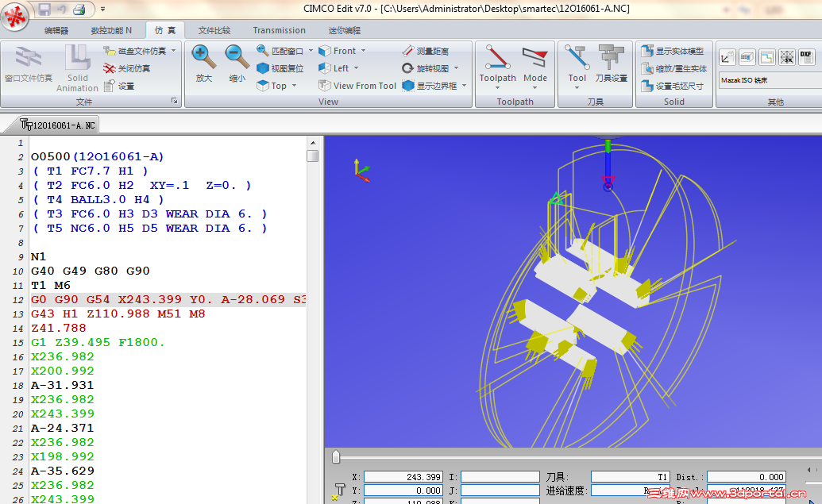The width and height of the screenshot is (822, 504).
Task: Click 测量距离 measure distance tool
Action: pyautogui.click(x=425, y=51)
